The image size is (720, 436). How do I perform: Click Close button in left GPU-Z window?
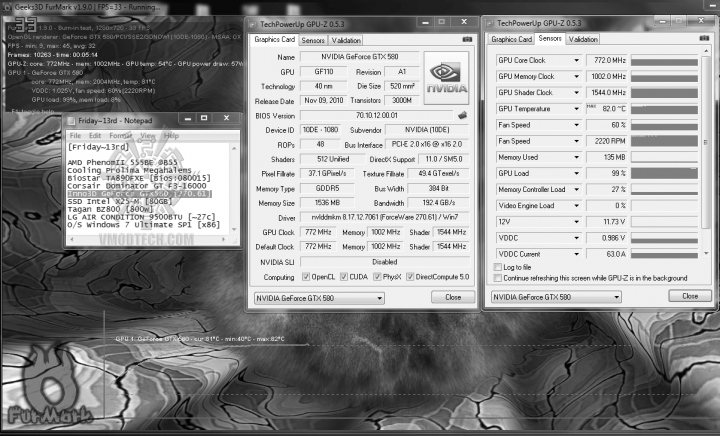453,297
